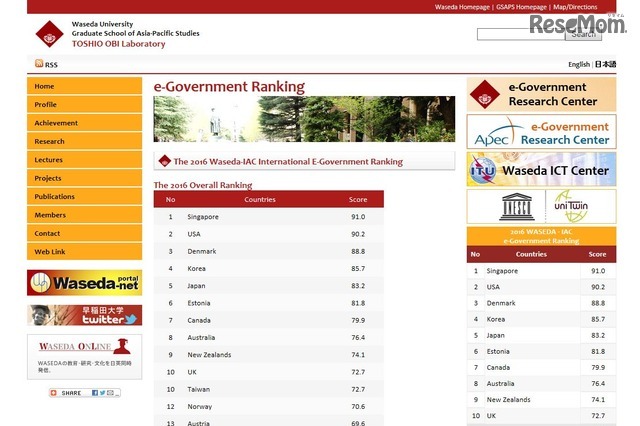Open the e-Government Research Center banner
This screenshot has height=426, width=640.
[541, 94]
